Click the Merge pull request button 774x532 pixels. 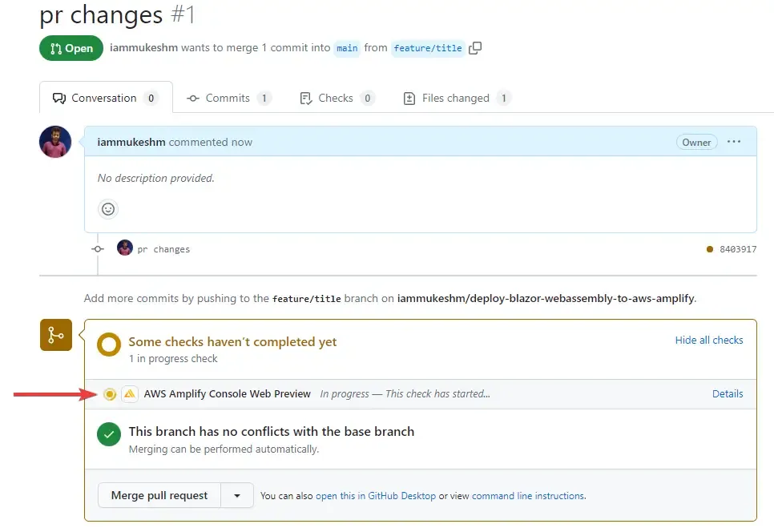point(158,495)
